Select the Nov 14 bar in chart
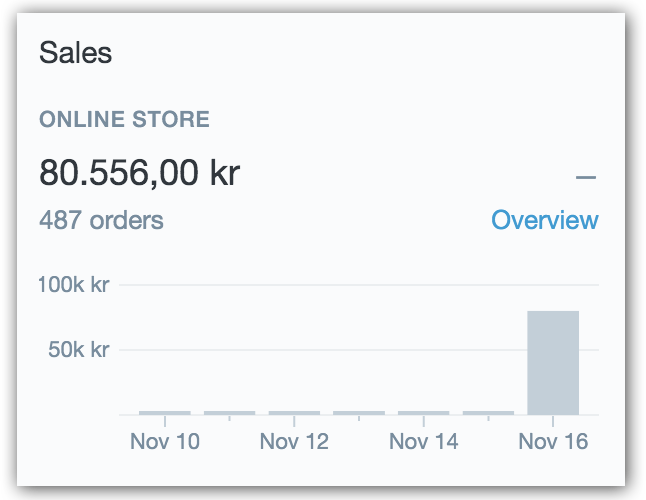The height and width of the screenshot is (500, 646). (x=424, y=413)
